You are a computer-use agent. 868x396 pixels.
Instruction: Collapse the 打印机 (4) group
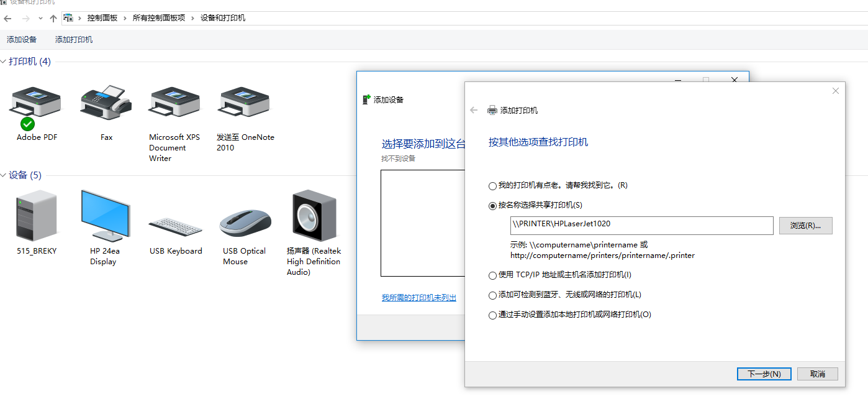click(x=4, y=62)
